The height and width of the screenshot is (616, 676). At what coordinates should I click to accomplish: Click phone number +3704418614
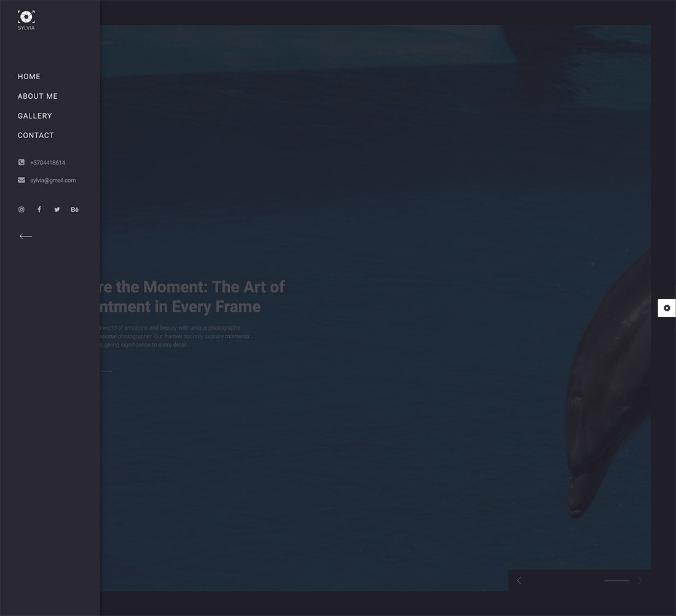coord(47,163)
